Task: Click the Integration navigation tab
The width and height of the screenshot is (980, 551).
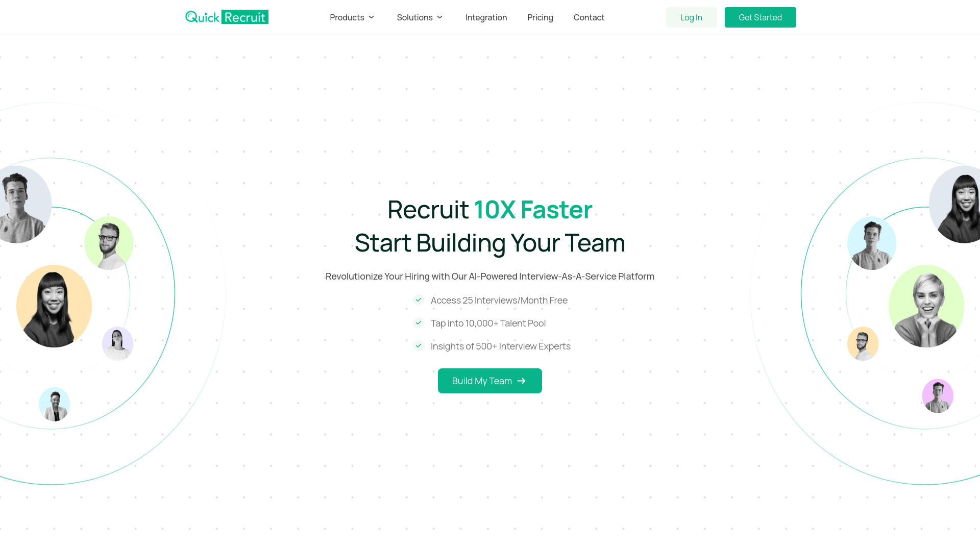Action: [x=485, y=17]
